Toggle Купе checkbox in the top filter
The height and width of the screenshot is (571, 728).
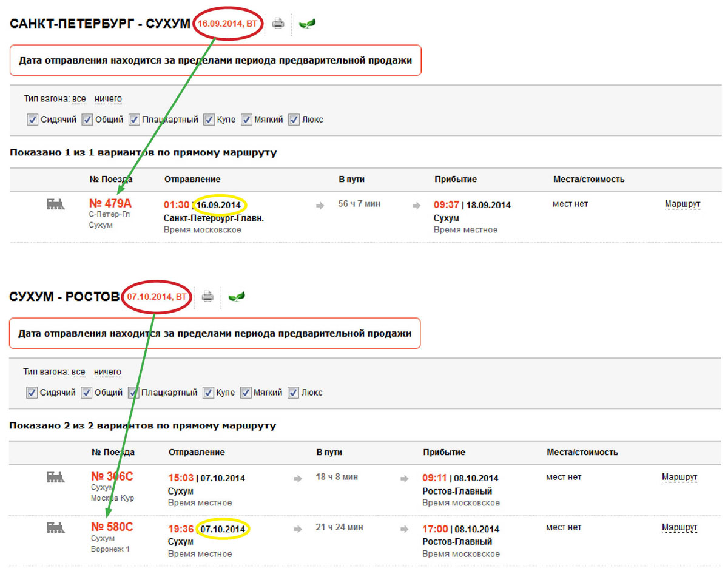(x=209, y=120)
